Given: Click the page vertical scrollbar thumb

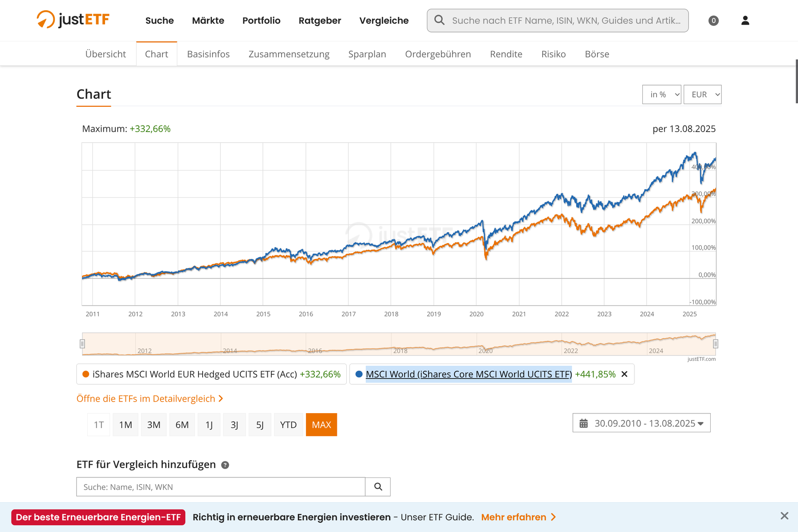Looking at the screenshot, I should coord(796,81).
